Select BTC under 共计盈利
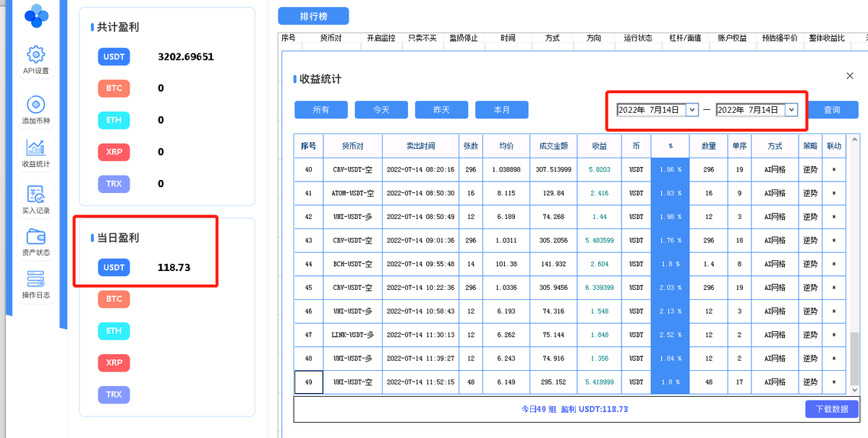Viewport: 868px width, 438px height. coord(114,88)
